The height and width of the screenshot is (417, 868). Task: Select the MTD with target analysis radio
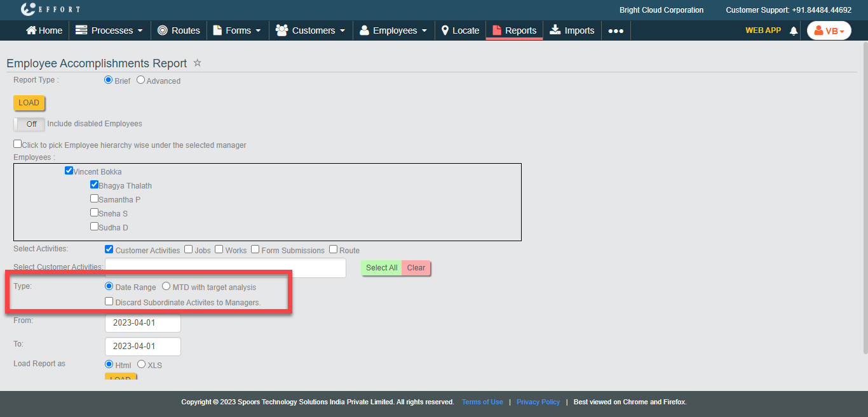166,287
